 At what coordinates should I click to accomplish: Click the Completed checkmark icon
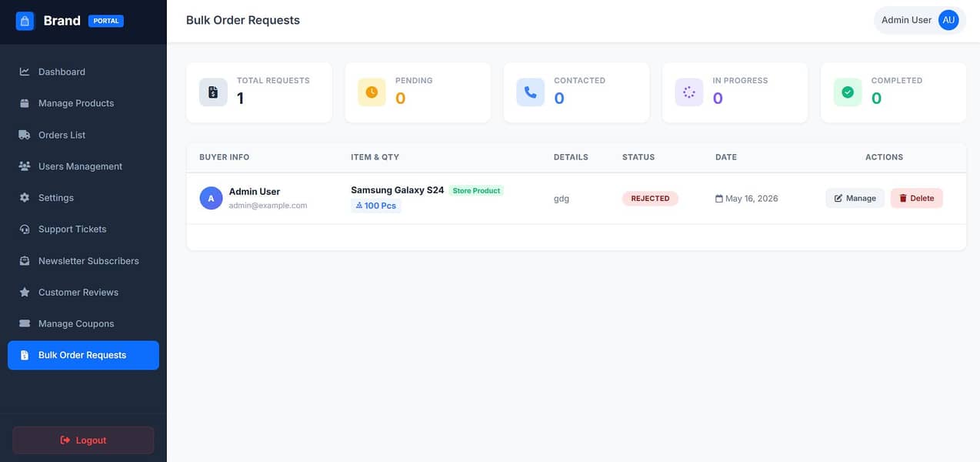click(x=848, y=92)
